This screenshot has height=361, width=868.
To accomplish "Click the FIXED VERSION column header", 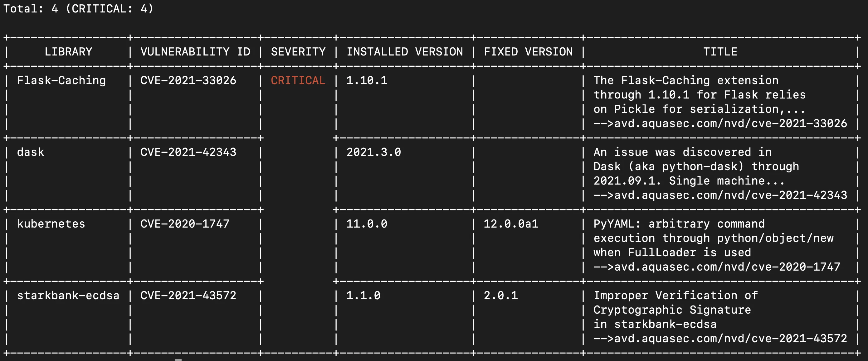I will click(528, 51).
